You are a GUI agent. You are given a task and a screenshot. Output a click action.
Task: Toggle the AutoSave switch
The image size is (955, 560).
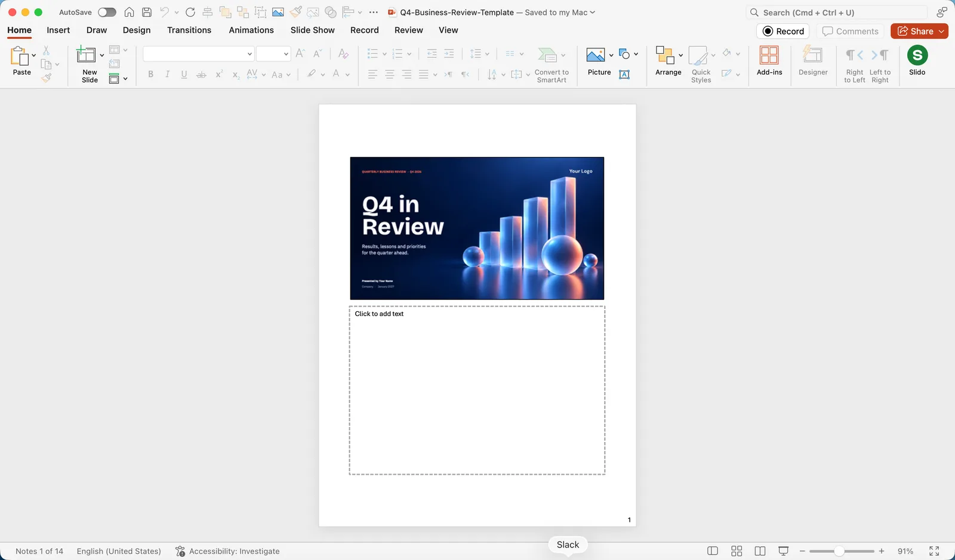pyautogui.click(x=107, y=13)
